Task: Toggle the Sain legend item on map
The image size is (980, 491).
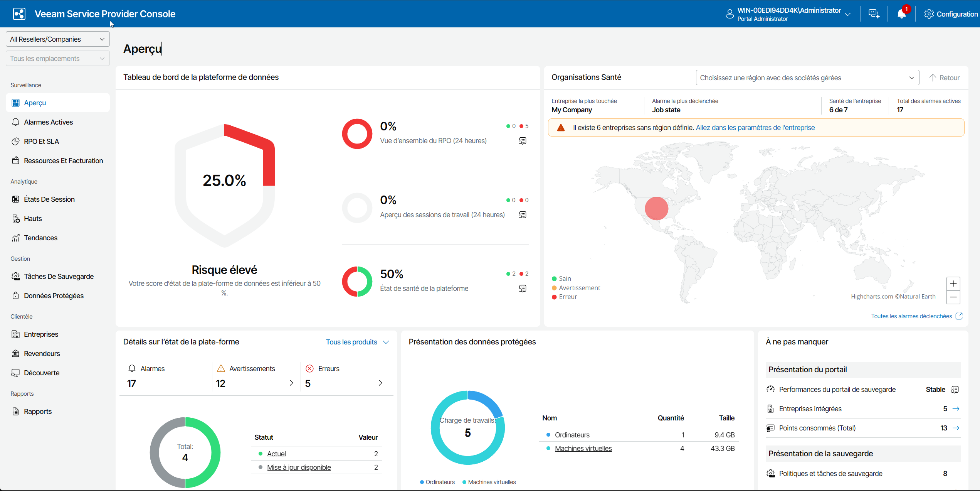Action: [565, 278]
